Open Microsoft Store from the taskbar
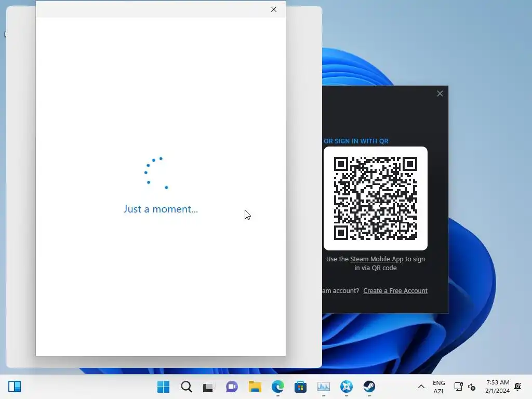 [300, 387]
